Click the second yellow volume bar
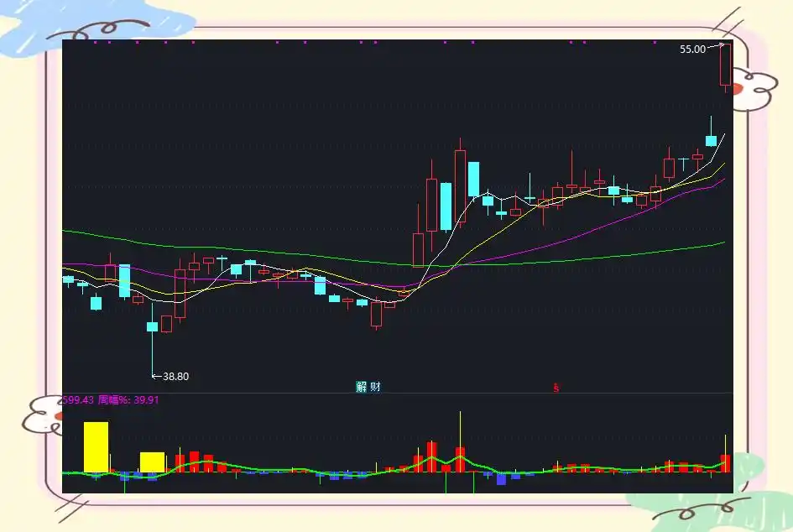 pyautogui.click(x=151, y=460)
